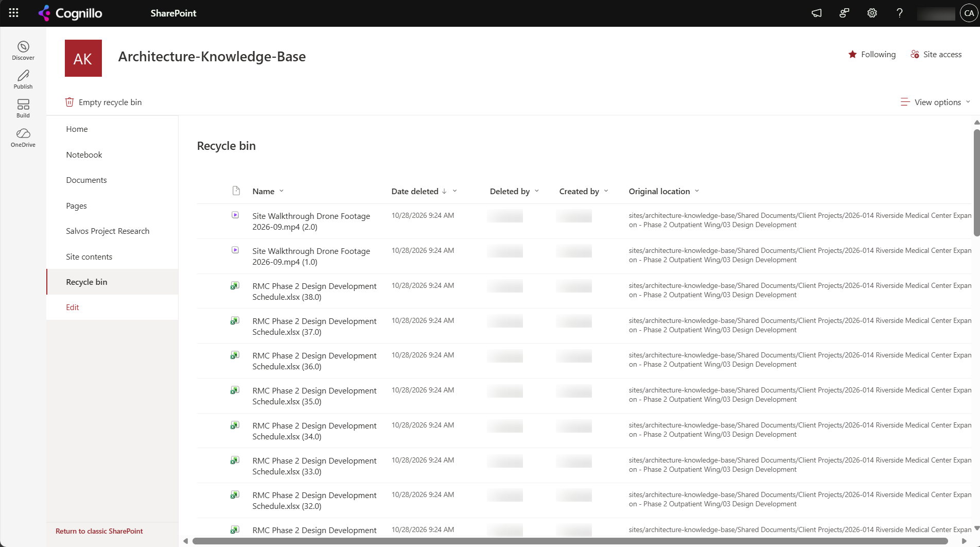
Task: Click the file type column header icon
Action: [x=236, y=191]
